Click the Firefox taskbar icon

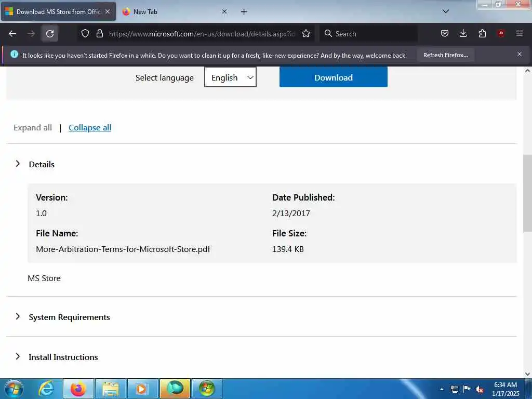[78, 389]
